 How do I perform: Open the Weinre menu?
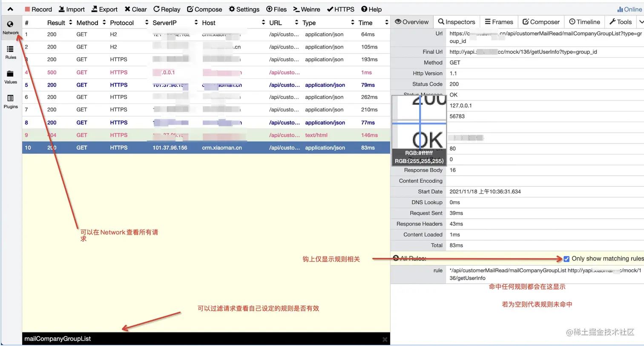point(307,9)
